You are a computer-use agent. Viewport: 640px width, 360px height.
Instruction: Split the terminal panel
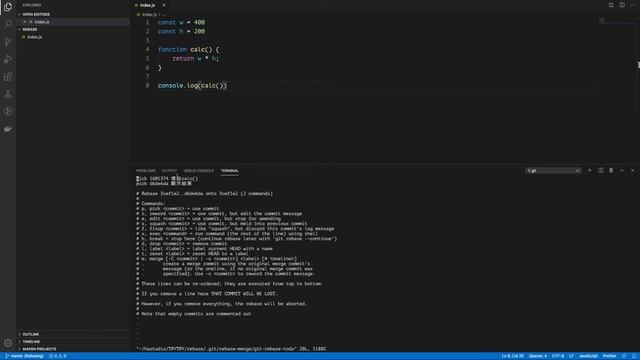600,171
